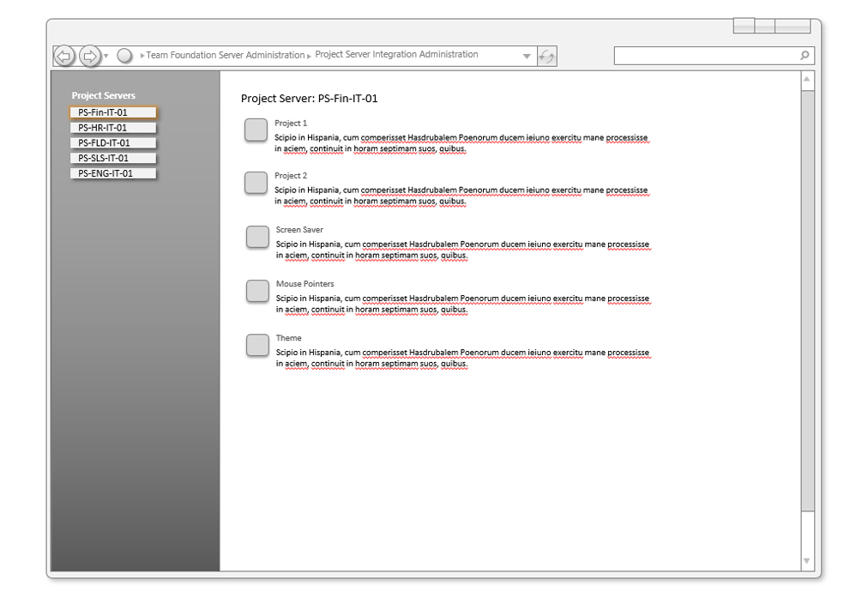Select PS-HR-IT-01 in the Project Servers list
Image resolution: width=868 pixels, height=598 pixels.
click(113, 128)
